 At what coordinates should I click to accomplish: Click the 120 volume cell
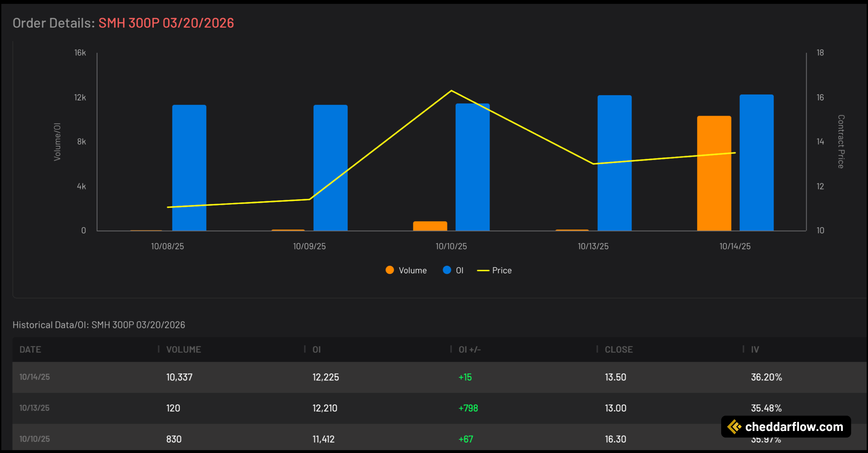173,408
